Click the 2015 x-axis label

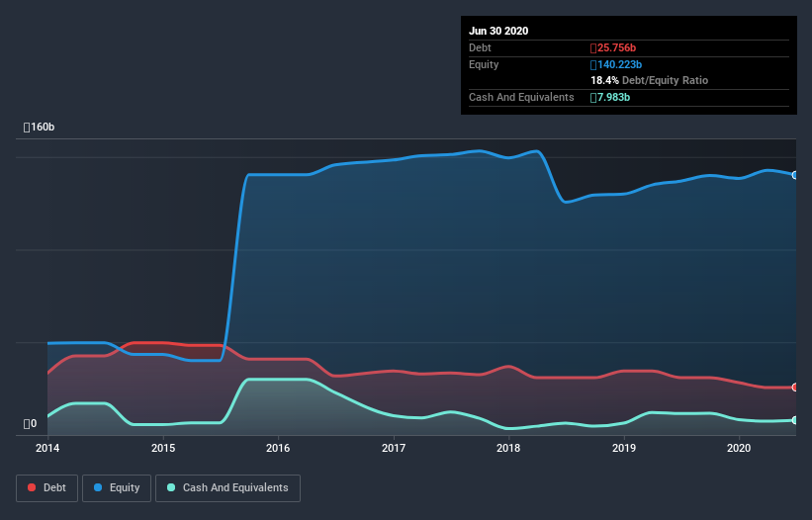click(163, 448)
